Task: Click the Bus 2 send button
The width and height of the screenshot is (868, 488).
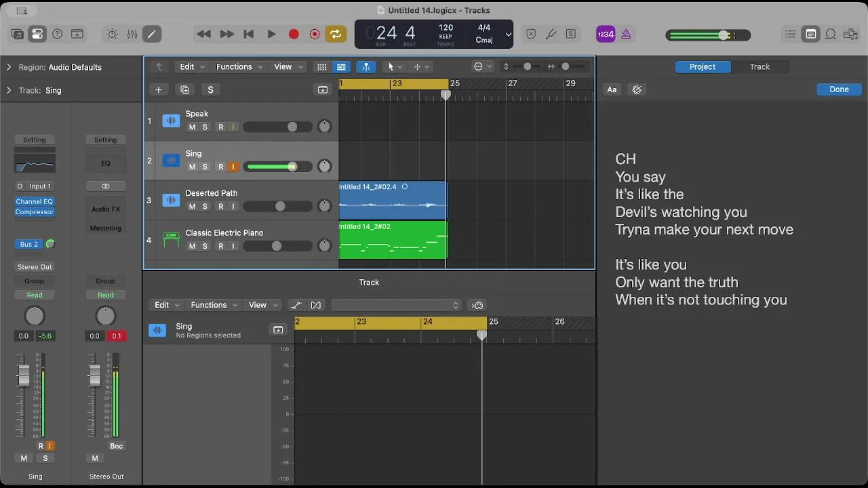Action: point(29,244)
